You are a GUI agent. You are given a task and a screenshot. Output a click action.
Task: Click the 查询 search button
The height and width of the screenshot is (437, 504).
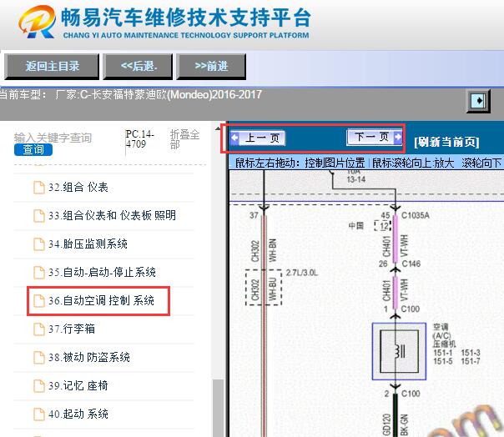[33, 150]
